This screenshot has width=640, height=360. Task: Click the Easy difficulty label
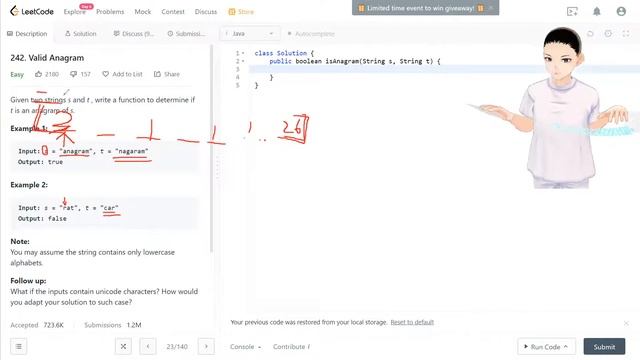pos(17,74)
